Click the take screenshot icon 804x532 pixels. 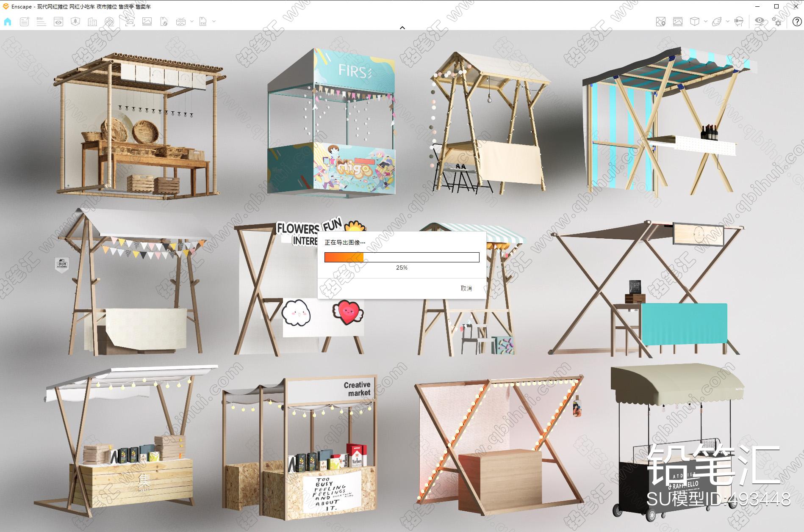(x=130, y=22)
